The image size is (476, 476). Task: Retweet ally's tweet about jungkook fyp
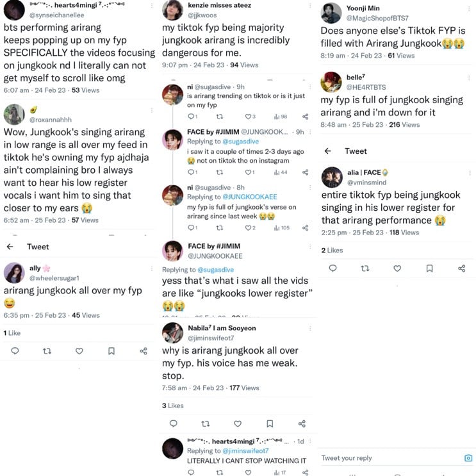pyautogui.click(x=47, y=351)
